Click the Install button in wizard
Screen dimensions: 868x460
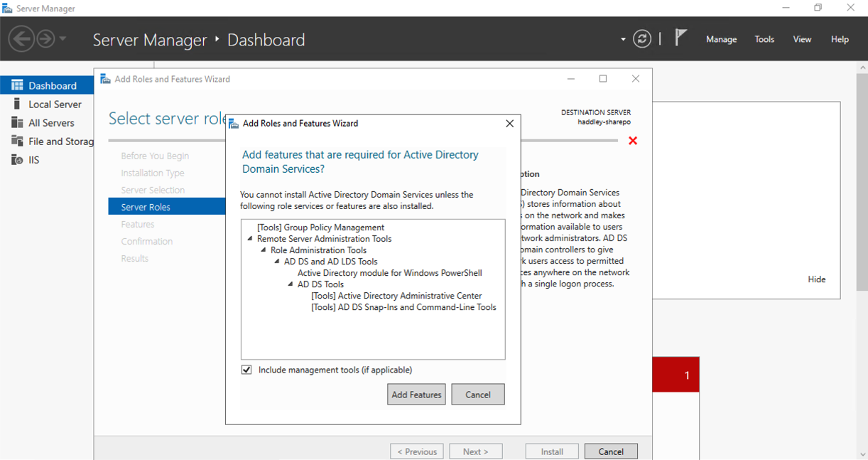click(552, 451)
